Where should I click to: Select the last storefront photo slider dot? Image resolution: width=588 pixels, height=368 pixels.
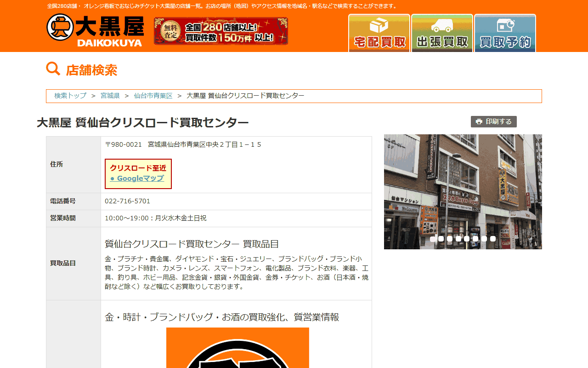coord(493,239)
